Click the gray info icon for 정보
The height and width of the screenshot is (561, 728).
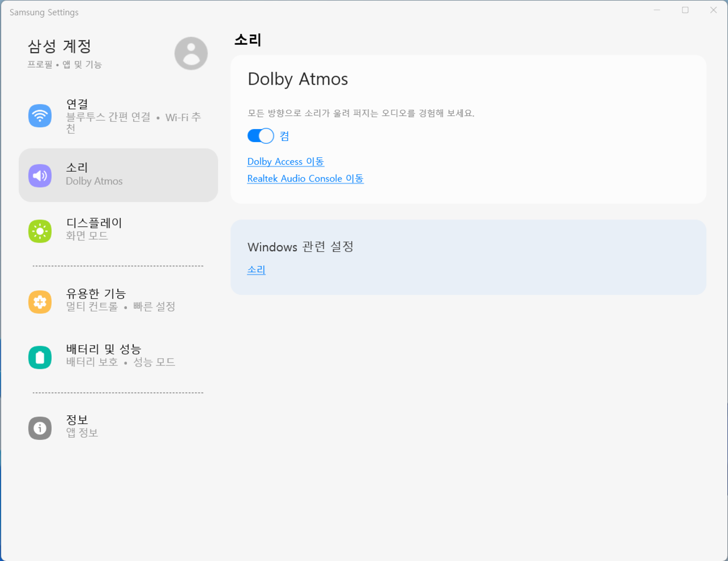[40, 428]
